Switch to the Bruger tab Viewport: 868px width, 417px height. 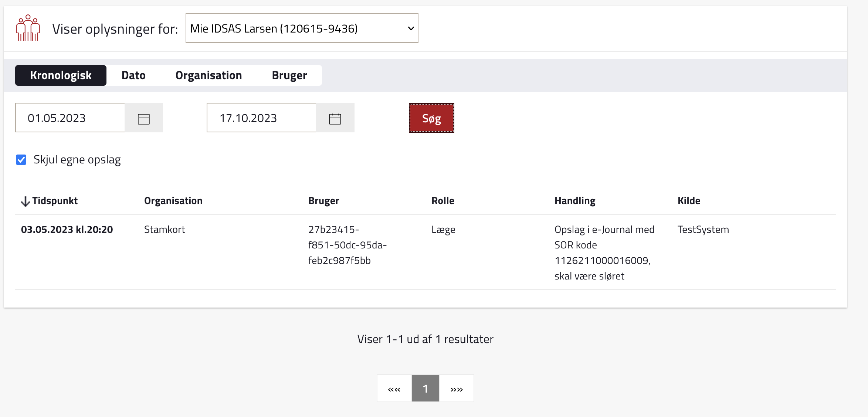click(x=289, y=75)
